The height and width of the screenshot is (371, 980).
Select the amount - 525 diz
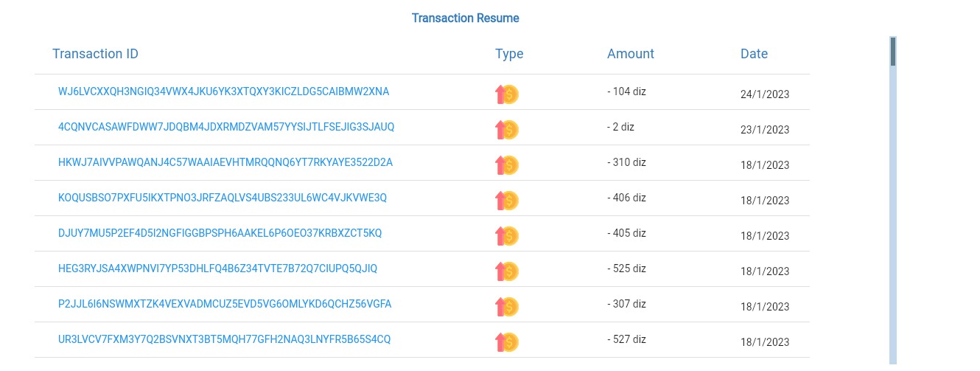626,268
